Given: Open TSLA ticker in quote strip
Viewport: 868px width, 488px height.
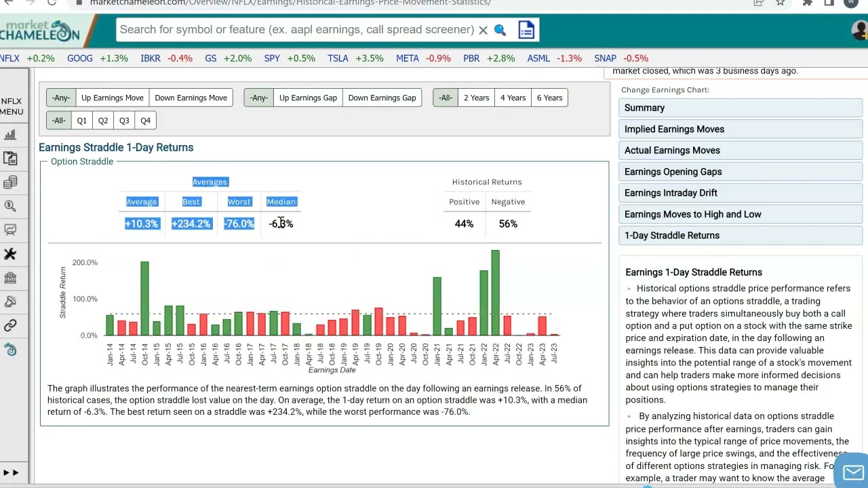Looking at the screenshot, I should (338, 58).
